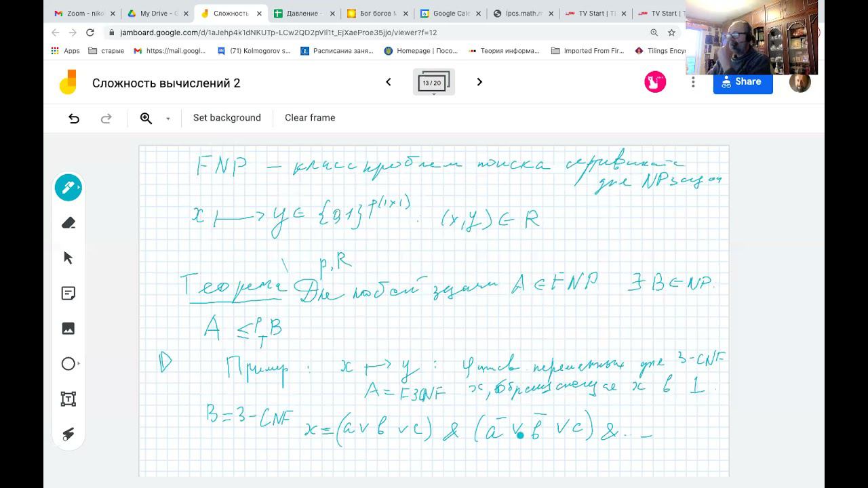Redo the last undone action
The width and height of the screenshot is (868, 488).
106,118
